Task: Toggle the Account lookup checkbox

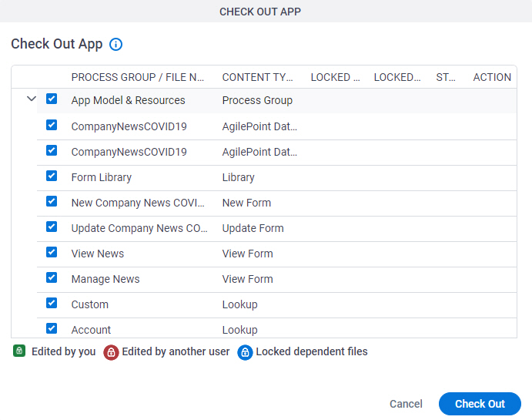Action: 52,328
